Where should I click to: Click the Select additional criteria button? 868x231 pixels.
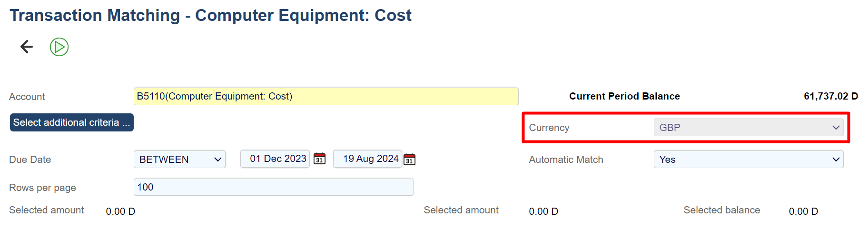pyautogui.click(x=72, y=122)
